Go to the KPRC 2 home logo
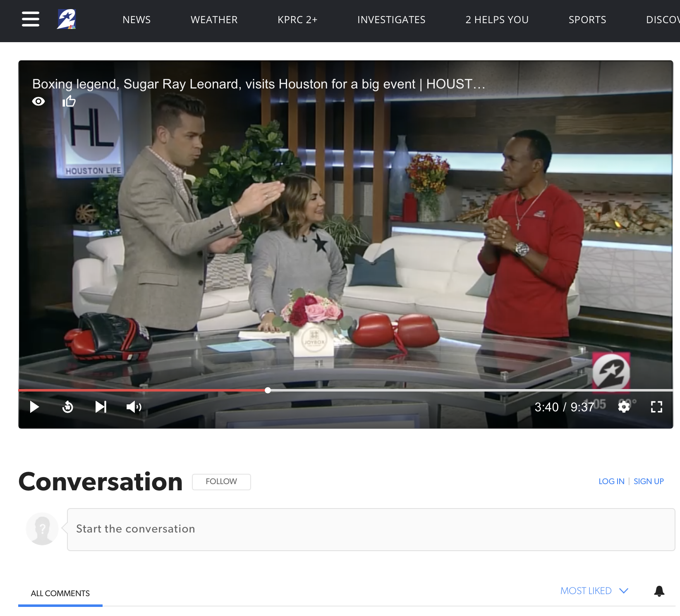 (67, 19)
